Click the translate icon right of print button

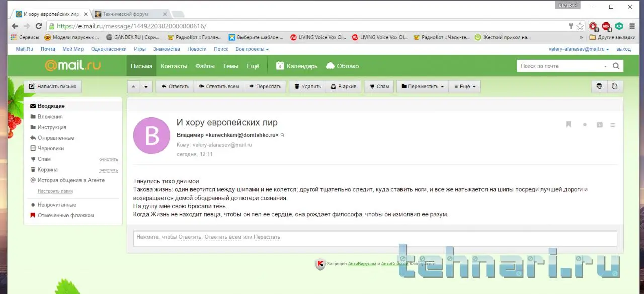[614, 86]
